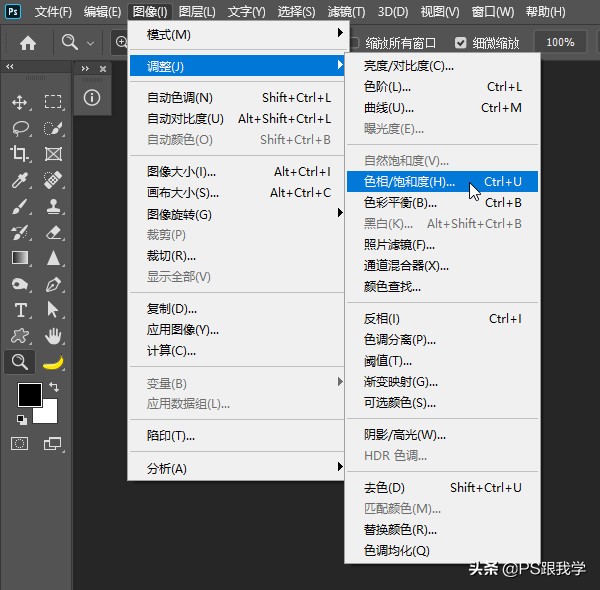Select the Brush tool
This screenshot has width=600, height=590.
pyautogui.click(x=20, y=207)
